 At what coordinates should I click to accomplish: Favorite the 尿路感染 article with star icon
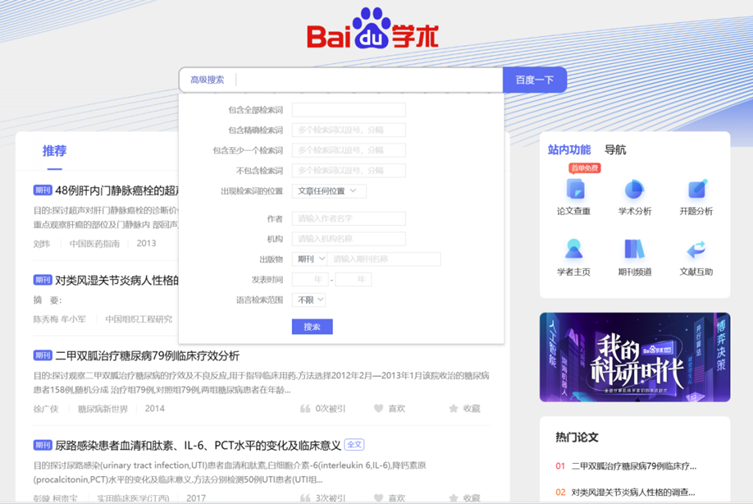coord(453,498)
